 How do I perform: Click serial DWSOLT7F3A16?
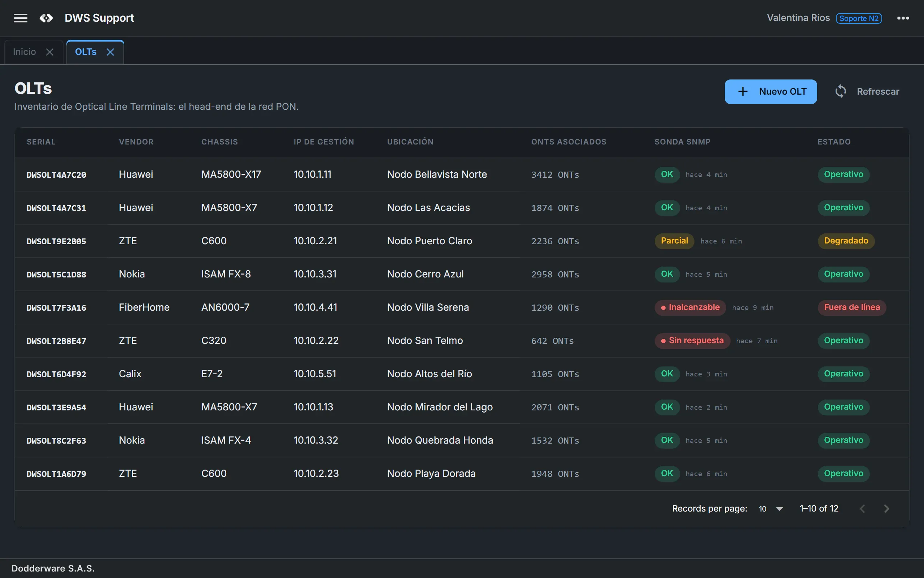point(57,308)
